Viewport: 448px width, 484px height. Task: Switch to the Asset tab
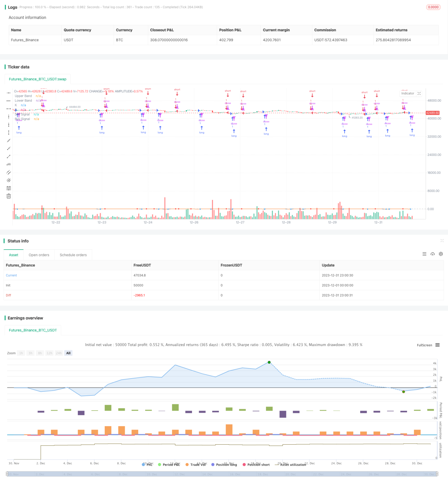(14, 255)
